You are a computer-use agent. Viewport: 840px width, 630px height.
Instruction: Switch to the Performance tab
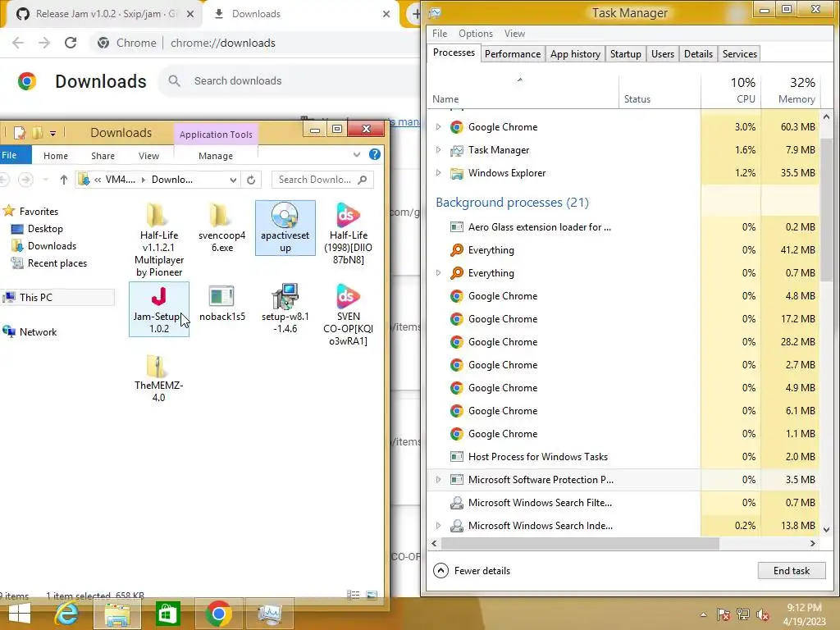click(513, 54)
